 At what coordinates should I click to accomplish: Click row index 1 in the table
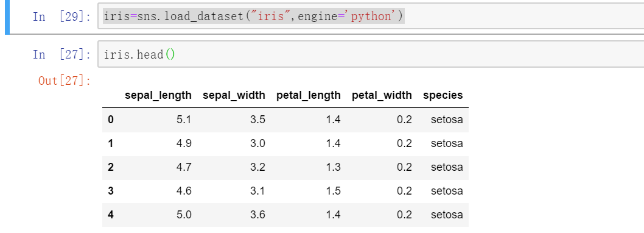(111, 144)
